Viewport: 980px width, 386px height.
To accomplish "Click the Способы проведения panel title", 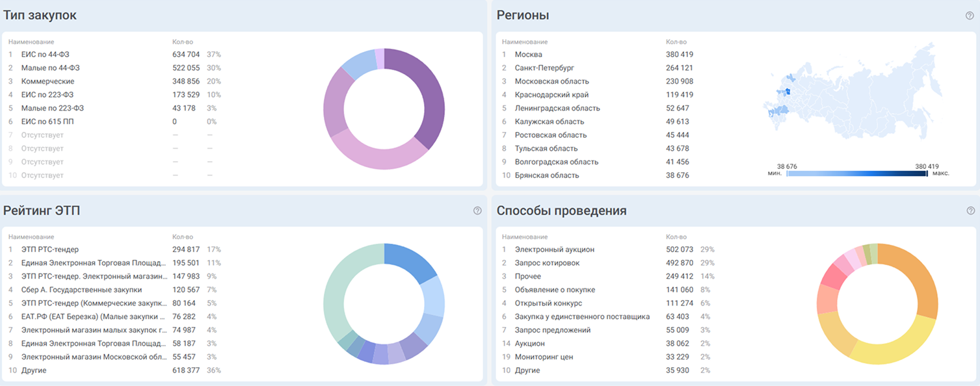I will [562, 211].
